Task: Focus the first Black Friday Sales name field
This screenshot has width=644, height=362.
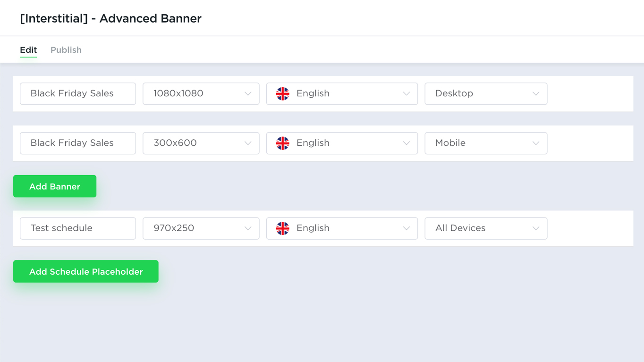Action: 78,93
